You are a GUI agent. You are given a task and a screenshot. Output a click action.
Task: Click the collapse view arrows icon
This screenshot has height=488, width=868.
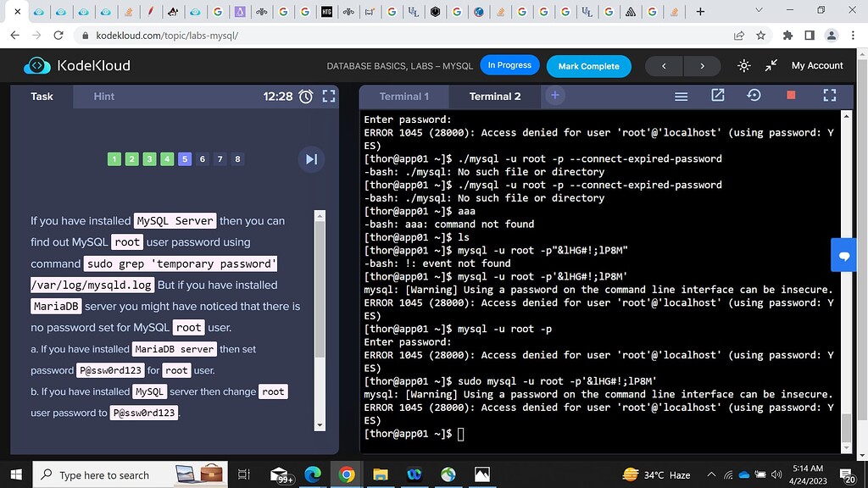(x=771, y=65)
